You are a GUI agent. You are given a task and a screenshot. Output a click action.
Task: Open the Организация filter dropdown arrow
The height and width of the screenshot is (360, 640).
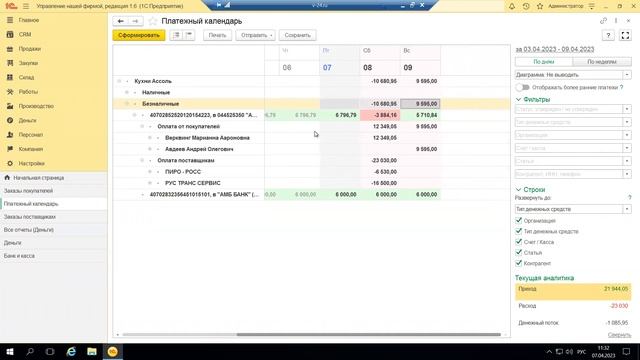coord(627,135)
